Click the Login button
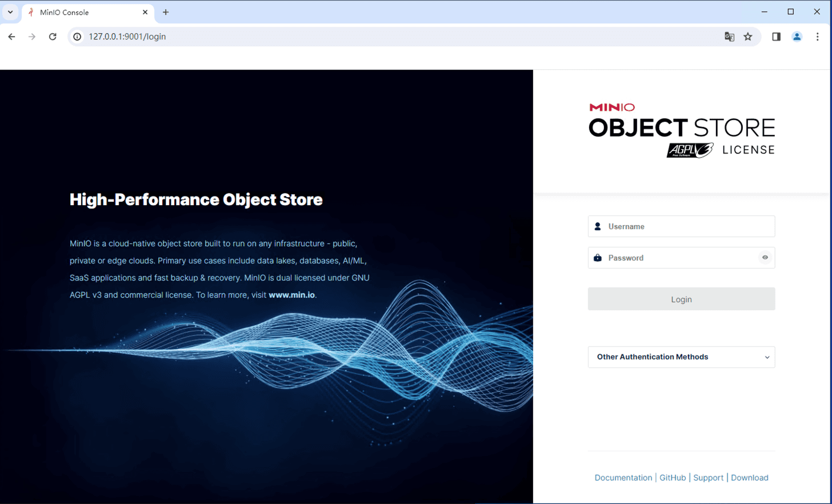The image size is (832, 504). (681, 299)
